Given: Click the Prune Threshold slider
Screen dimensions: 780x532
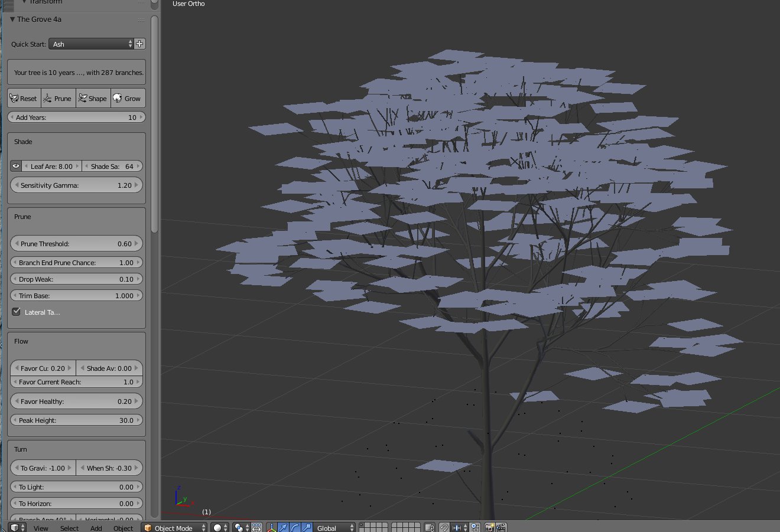Looking at the screenshot, I should point(76,244).
